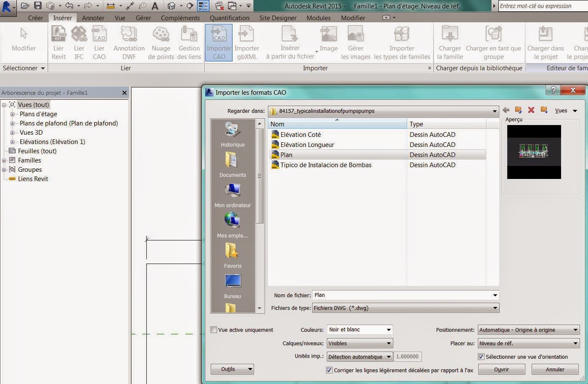Switch to the Quantification ribbon tab
The height and width of the screenshot is (384, 588).
pos(230,18)
